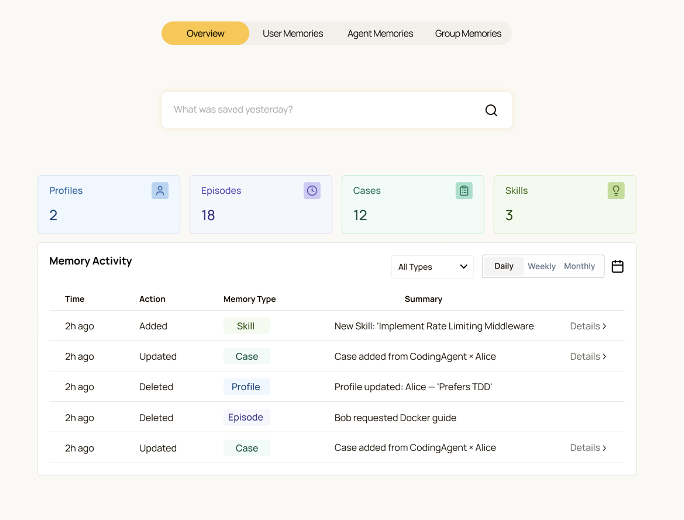
Task: Click the Episode memory type tag
Action: pos(246,417)
